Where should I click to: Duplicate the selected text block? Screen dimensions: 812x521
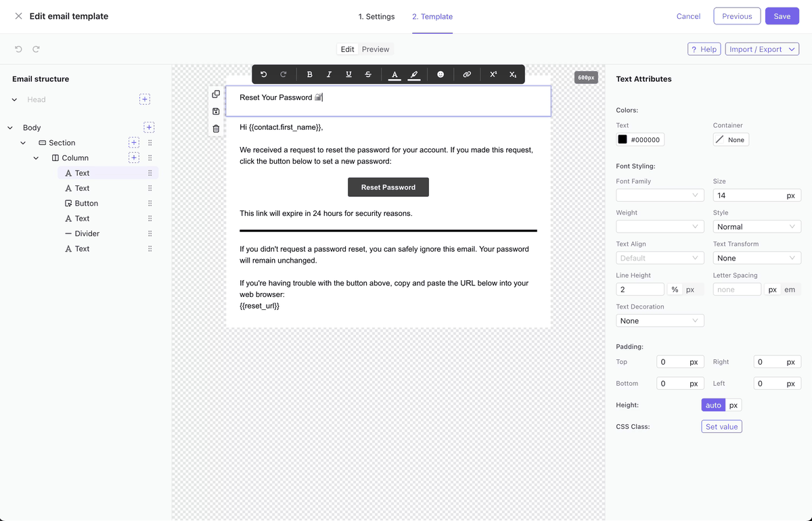pos(216,94)
